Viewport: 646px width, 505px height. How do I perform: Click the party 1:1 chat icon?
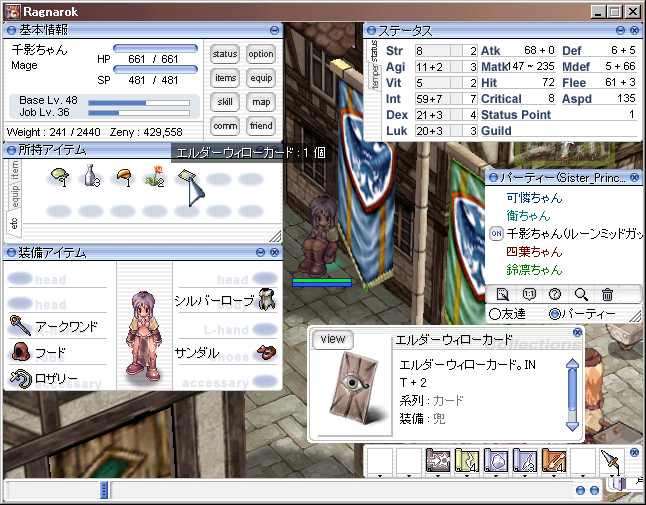529,294
